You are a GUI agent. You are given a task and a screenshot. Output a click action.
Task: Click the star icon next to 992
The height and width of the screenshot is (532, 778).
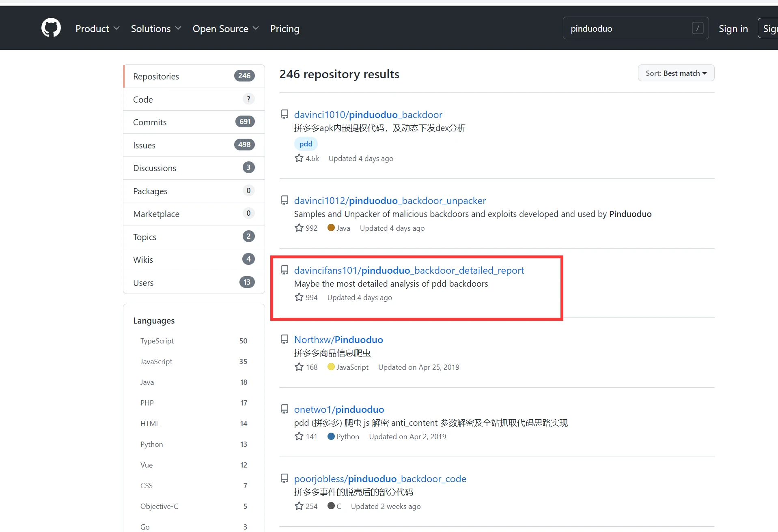(299, 228)
